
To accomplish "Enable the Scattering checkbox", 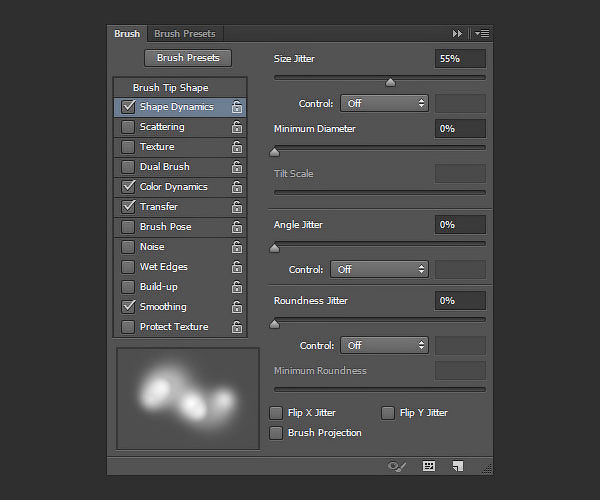I will [128, 127].
